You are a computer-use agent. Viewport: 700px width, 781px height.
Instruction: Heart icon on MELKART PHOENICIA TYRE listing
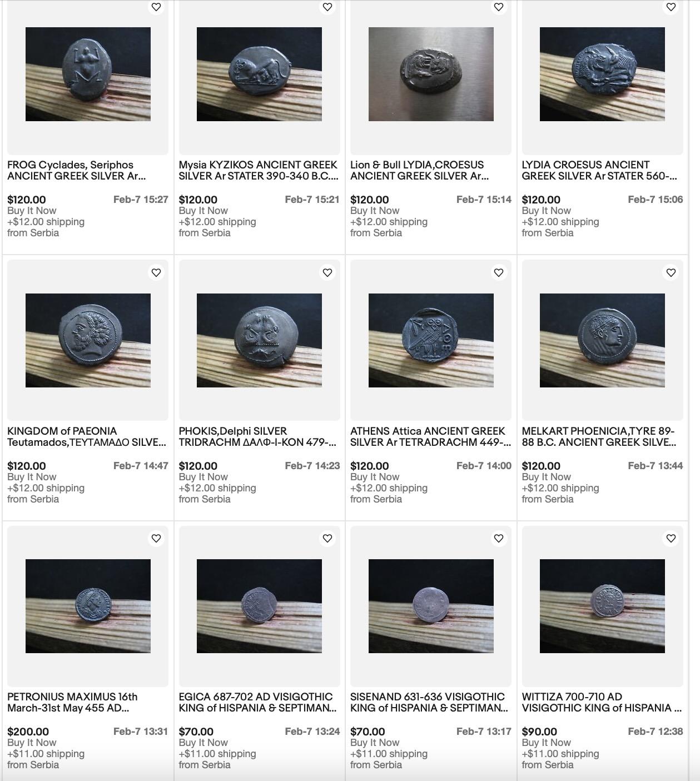point(671,273)
